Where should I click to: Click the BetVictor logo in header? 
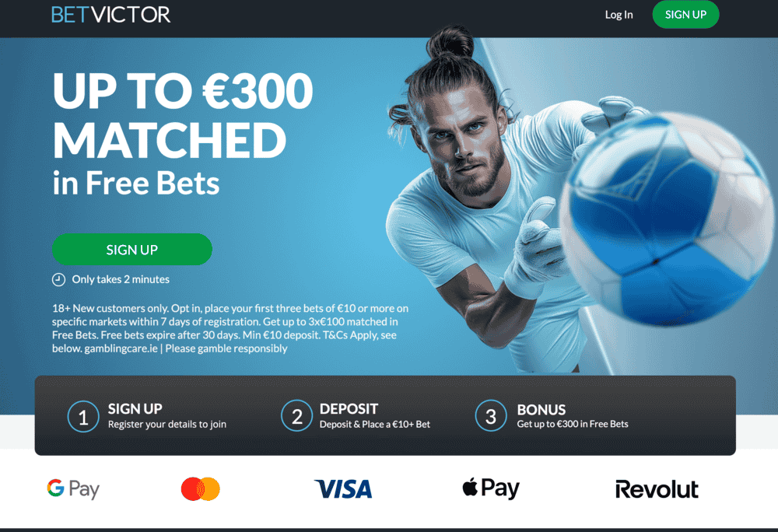click(x=111, y=15)
